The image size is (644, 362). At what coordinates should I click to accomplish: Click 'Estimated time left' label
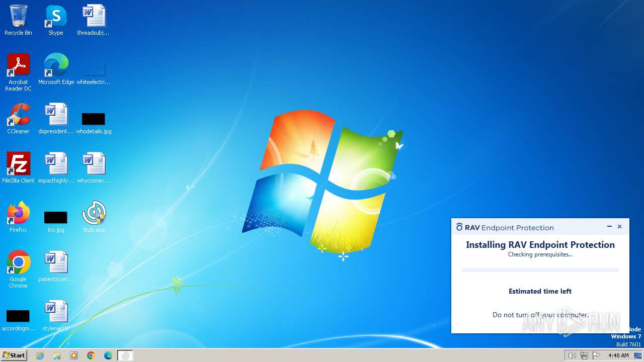click(x=540, y=291)
